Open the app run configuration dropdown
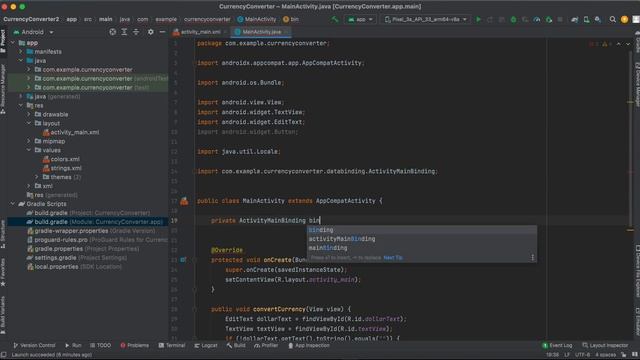The image size is (640, 360). [x=360, y=19]
